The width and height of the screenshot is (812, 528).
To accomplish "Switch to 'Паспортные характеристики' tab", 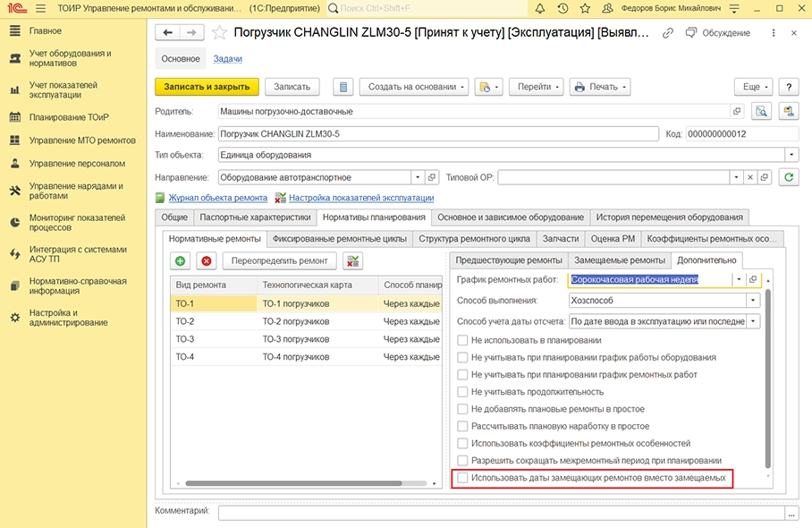I will [255, 217].
